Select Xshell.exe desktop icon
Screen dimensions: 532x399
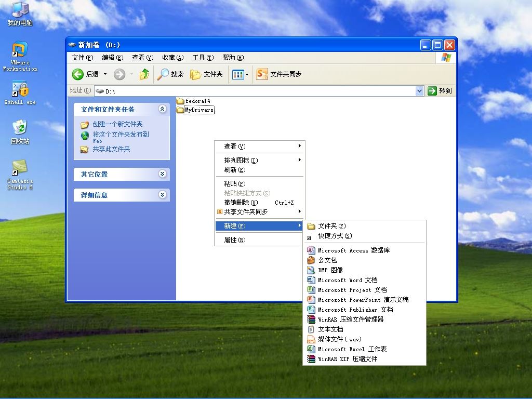click(20, 92)
